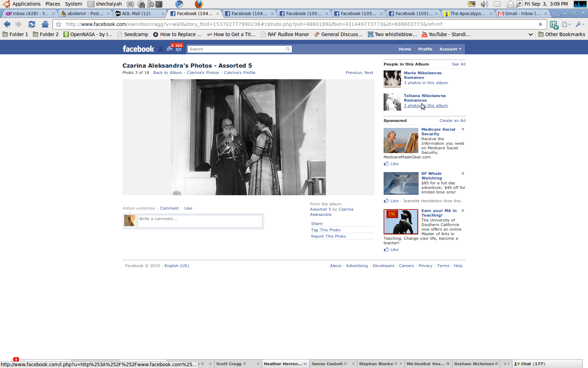The width and height of the screenshot is (588, 368).
Task: Expand the Account dropdown menu
Action: pyautogui.click(x=450, y=49)
